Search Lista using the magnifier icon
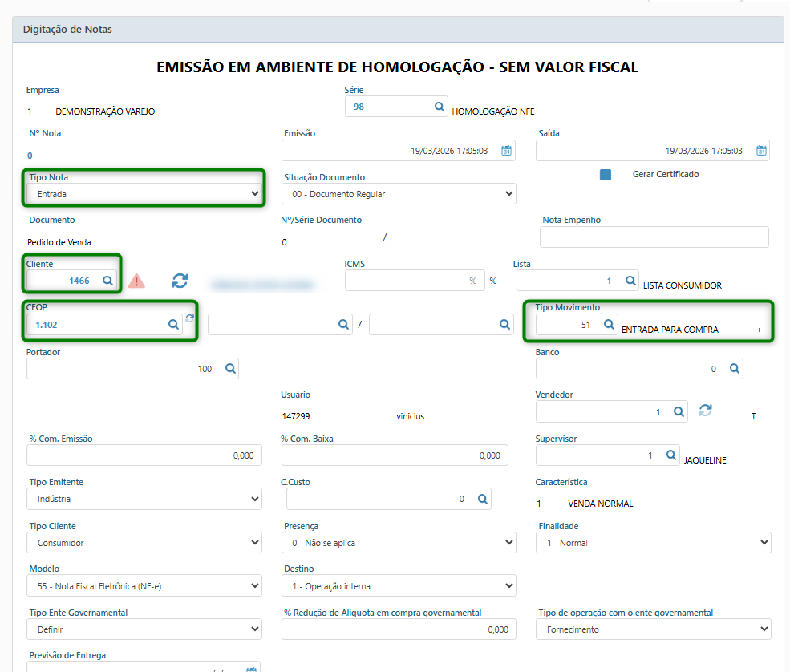The width and height of the screenshot is (790, 672). click(630, 281)
